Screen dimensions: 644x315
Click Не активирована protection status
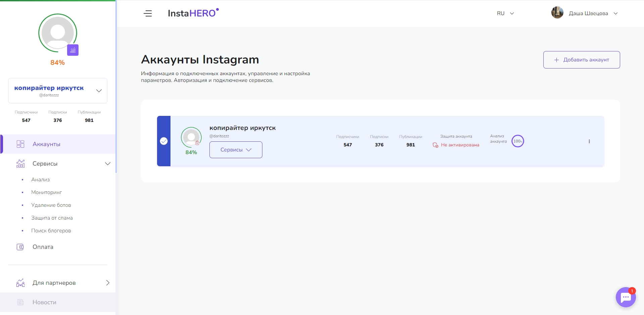coord(460,145)
